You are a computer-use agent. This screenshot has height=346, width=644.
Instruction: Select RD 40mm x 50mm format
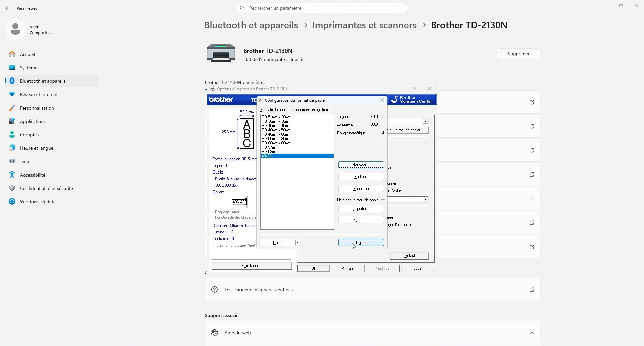(x=297, y=130)
